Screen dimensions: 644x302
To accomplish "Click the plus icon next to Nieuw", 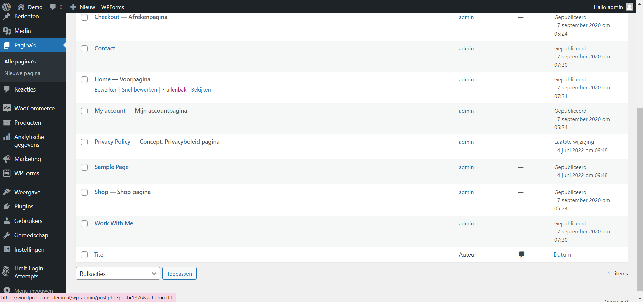I will coord(73,7).
